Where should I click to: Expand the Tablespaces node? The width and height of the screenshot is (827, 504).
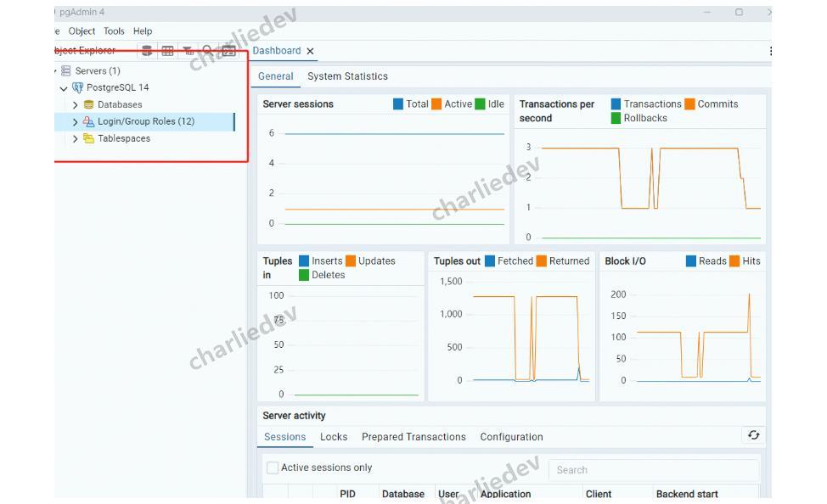(75, 138)
